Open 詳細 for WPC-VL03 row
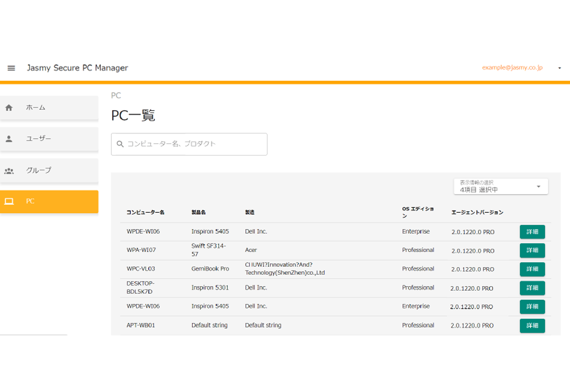The image size is (570, 392). click(532, 269)
